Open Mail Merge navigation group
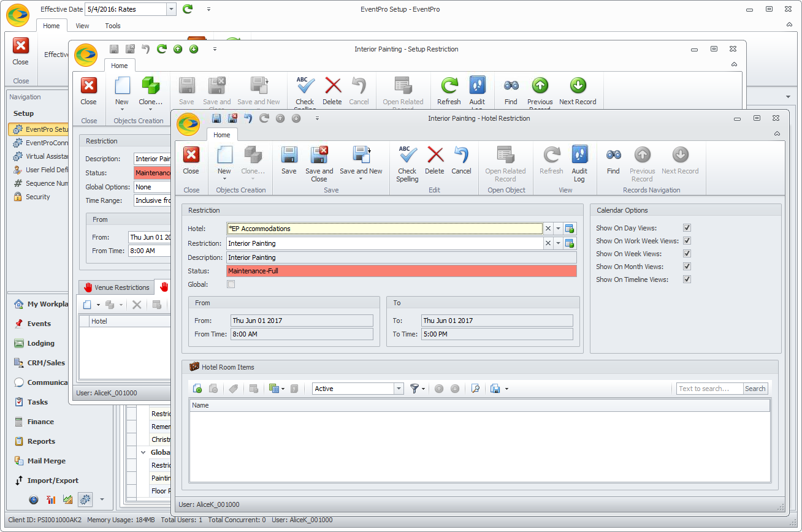This screenshot has width=802, height=532. [x=46, y=461]
